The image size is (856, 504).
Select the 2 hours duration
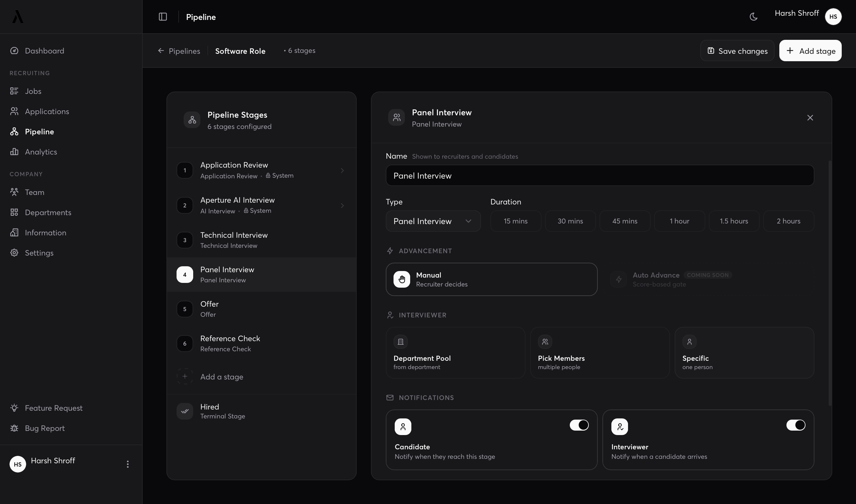pyautogui.click(x=789, y=221)
